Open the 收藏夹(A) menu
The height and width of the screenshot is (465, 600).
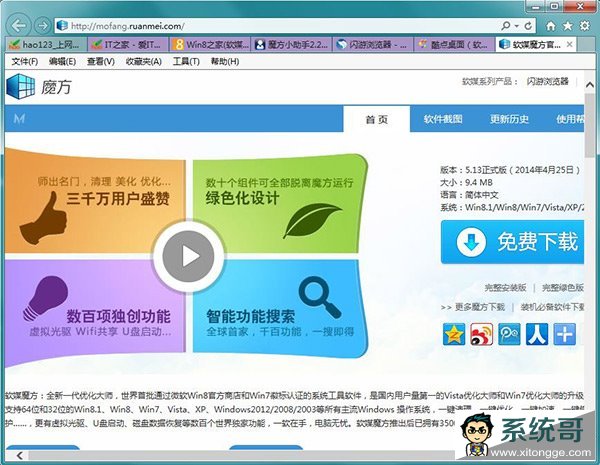click(x=143, y=62)
